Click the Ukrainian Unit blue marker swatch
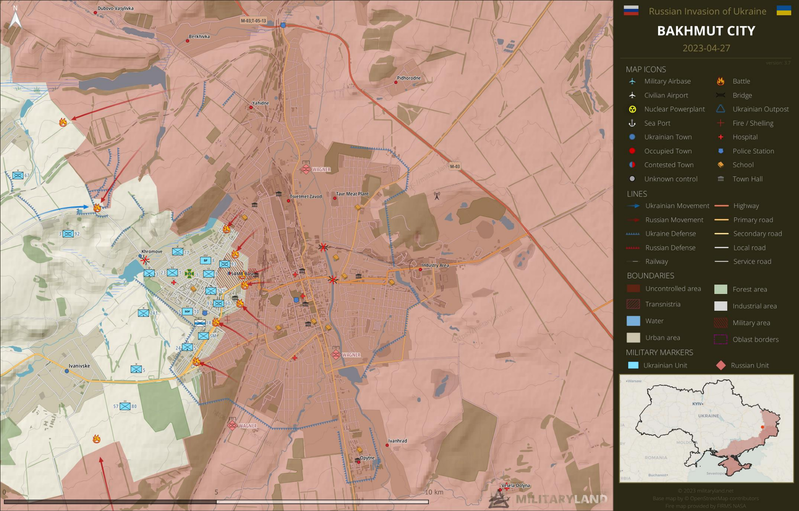Image resolution: width=799 pixels, height=511 pixels. point(633,365)
